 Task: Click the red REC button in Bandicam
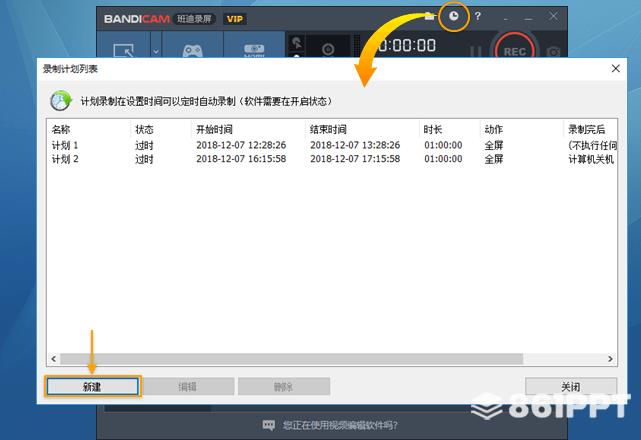click(x=514, y=51)
